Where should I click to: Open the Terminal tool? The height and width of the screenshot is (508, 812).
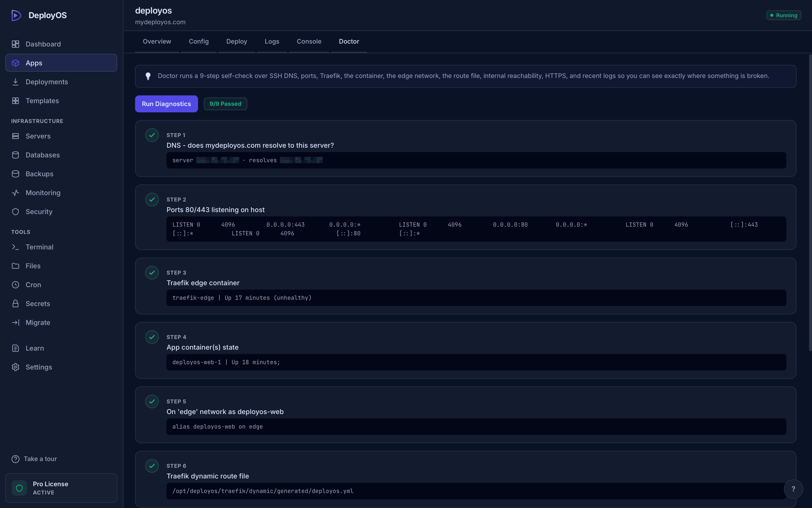(61, 247)
